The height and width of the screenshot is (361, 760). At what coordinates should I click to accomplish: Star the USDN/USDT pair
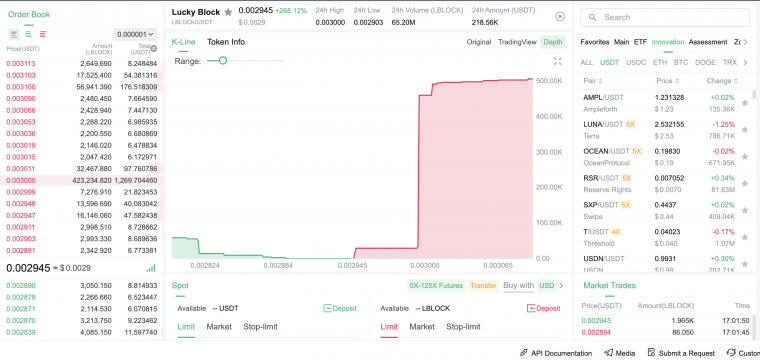pos(745,264)
